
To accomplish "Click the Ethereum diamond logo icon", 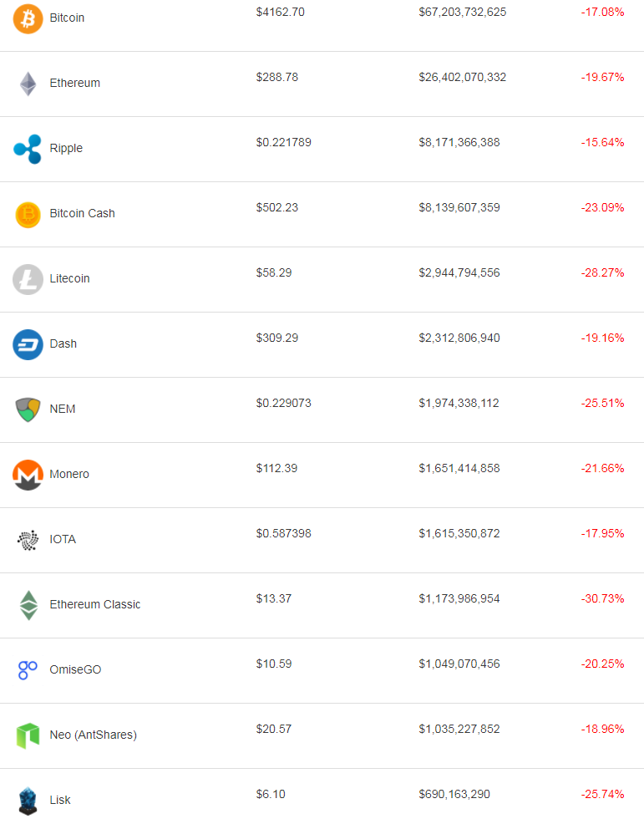I will (x=28, y=84).
